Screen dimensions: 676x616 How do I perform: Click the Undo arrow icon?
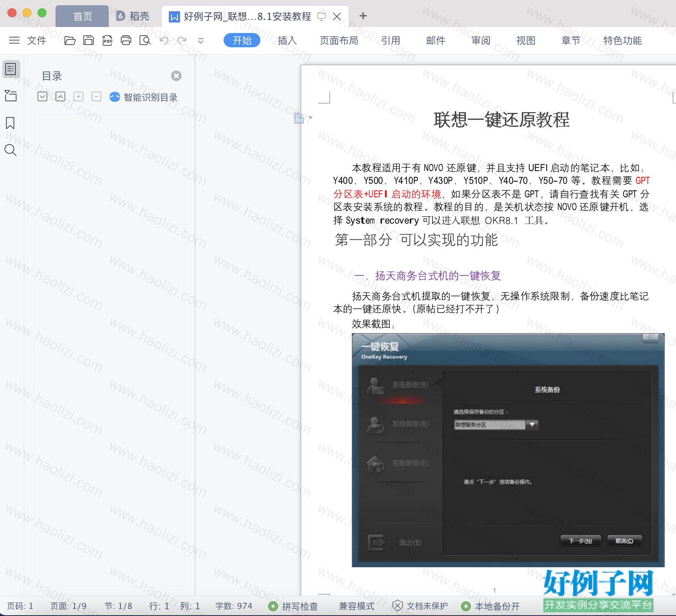click(x=164, y=40)
